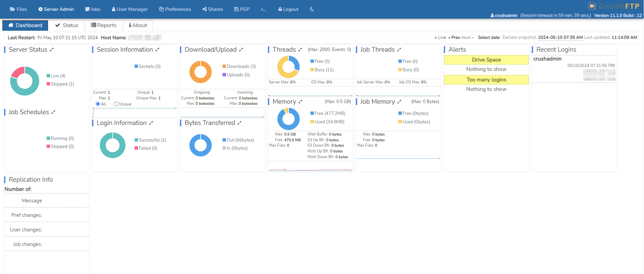
Task: Click the Version 11.1.0 Build text
Action: (618, 16)
